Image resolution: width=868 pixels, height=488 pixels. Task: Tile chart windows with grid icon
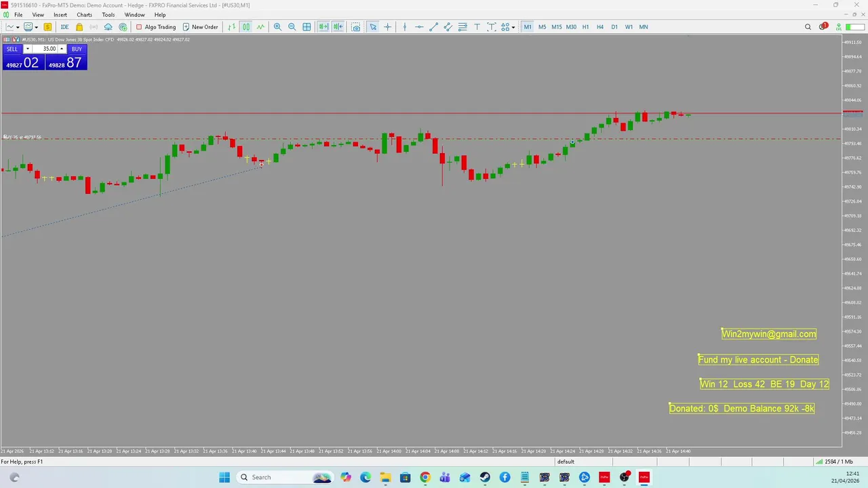point(307,27)
